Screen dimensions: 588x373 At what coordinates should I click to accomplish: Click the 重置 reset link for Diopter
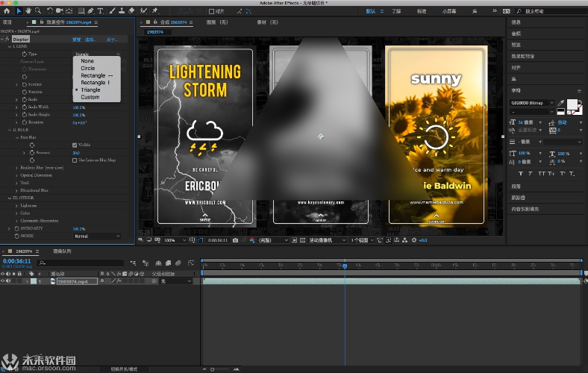coord(76,39)
